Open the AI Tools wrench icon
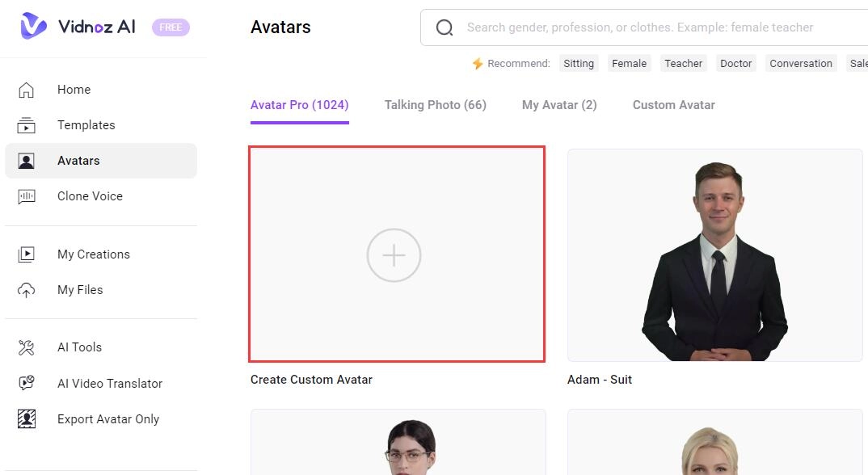 point(27,347)
